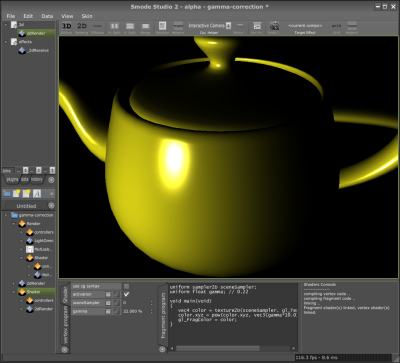Viewport: 400px width, 363px height.
Task: Open the current context Target Effect selector
Action: coord(305,26)
